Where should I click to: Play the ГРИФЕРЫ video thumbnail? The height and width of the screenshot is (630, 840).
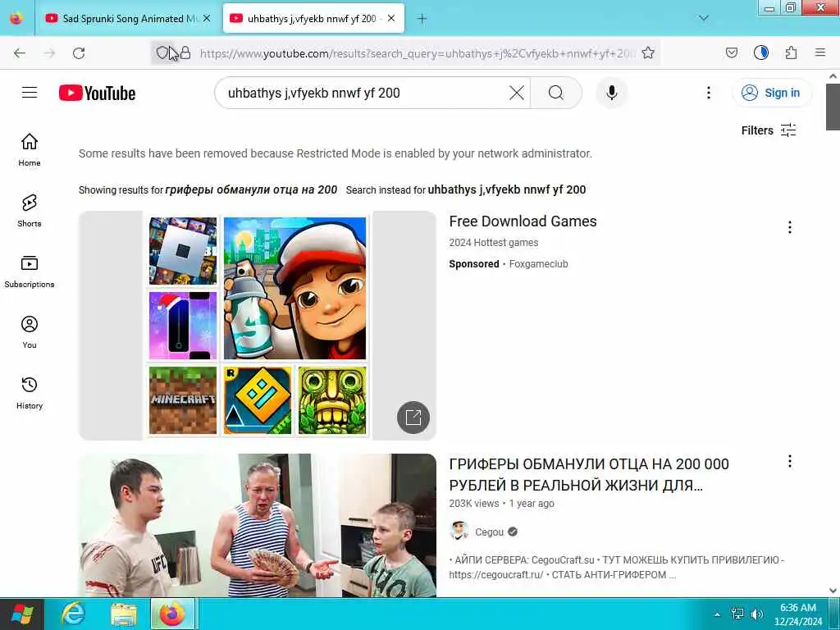[x=257, y=525]
